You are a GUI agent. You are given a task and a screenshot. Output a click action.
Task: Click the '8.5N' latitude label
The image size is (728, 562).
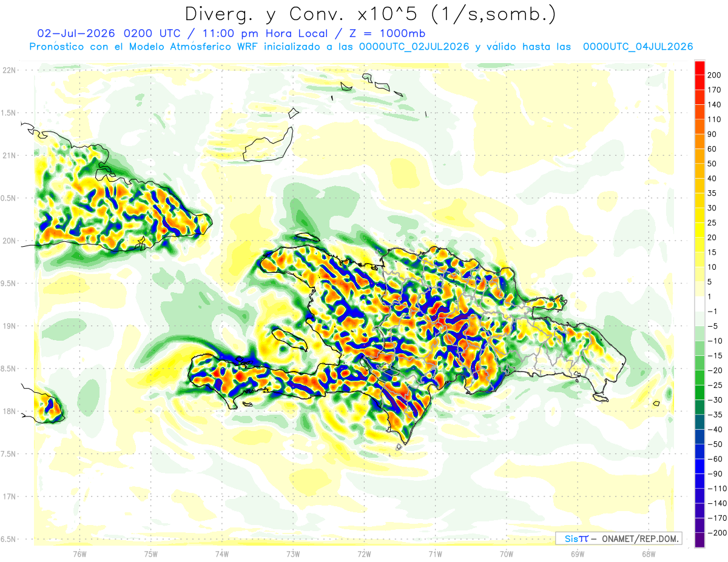coord(8,369)
